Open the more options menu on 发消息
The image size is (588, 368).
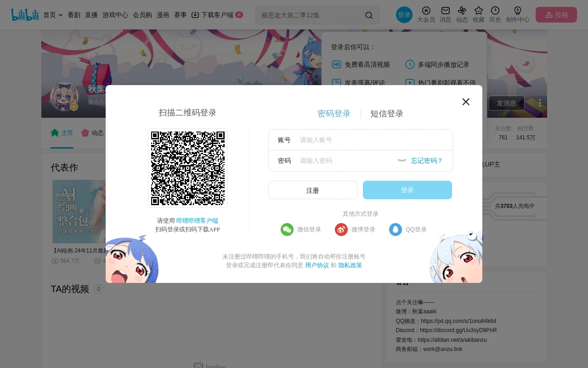pyautogui.click(x=540, y=103)
